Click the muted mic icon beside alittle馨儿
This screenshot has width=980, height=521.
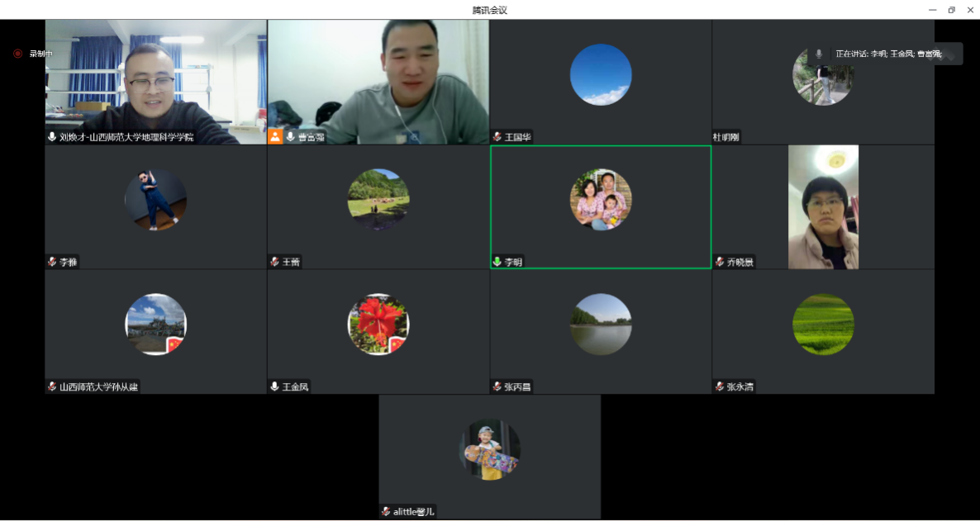tap(386, 511)
